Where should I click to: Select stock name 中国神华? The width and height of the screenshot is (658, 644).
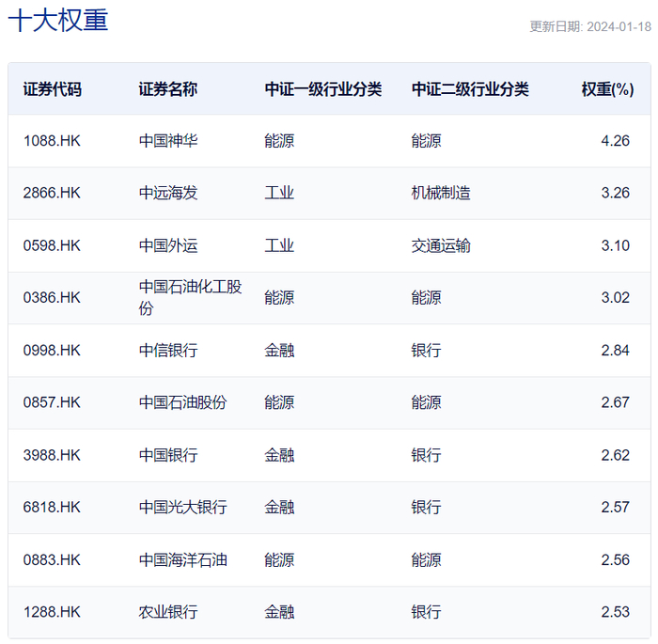pos(168,141)
